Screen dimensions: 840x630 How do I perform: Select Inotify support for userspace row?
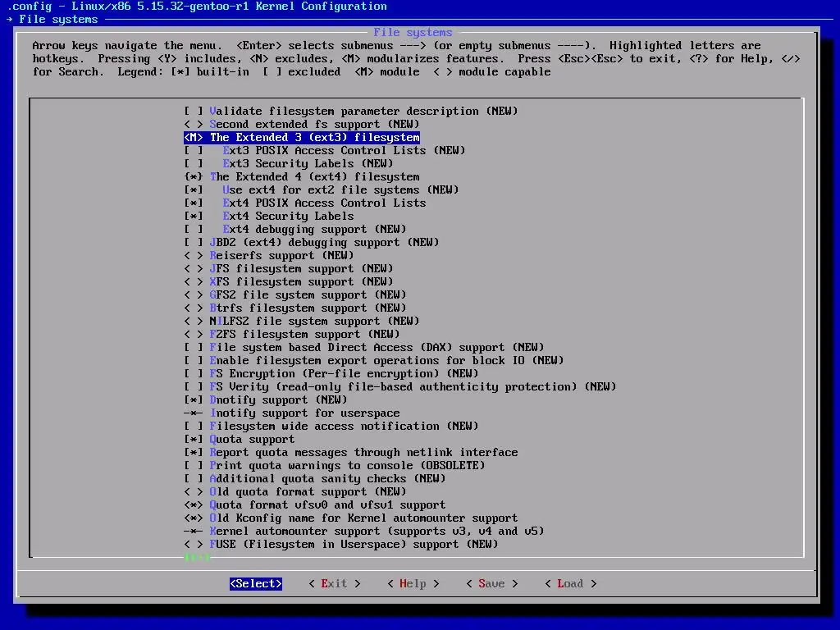point(292,413)
